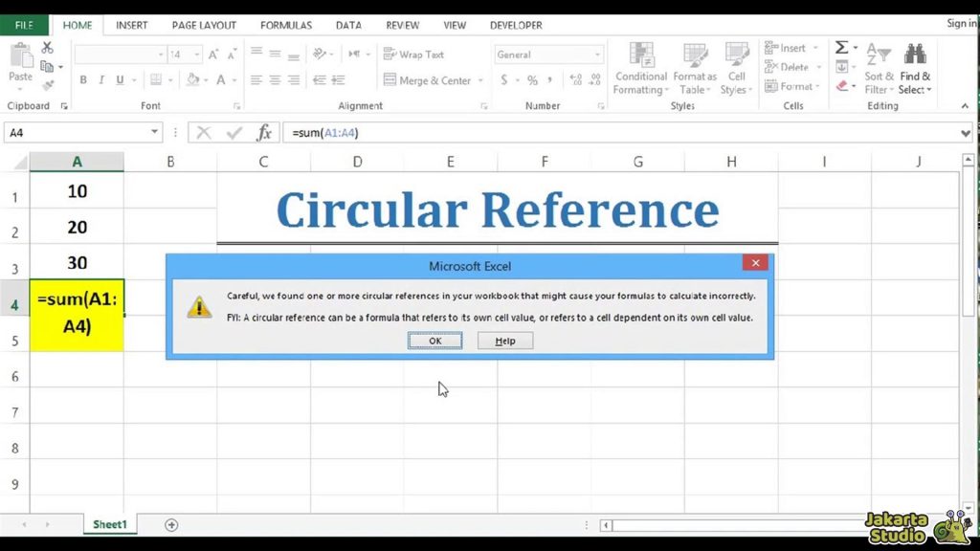Click the Comma Style icon
The image size is (980, 551).
pos(550,80)
